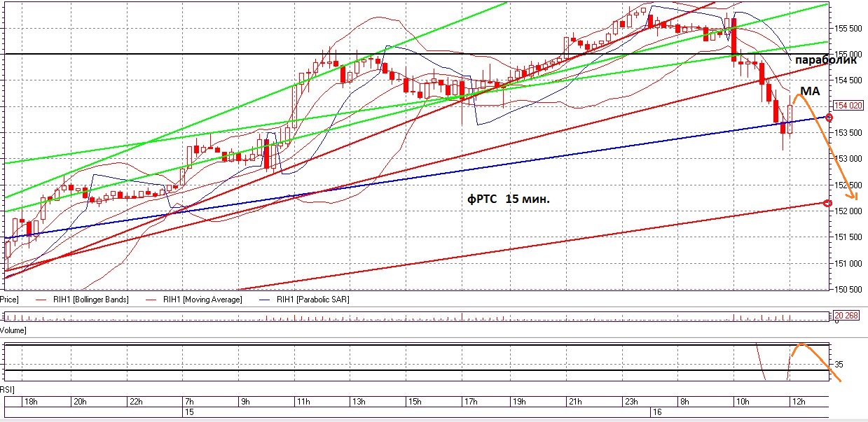This screenshot has height=422, width=868.
Task: Click the 13h time axis label
Action: pyautogui.click(x=358, y=402)
